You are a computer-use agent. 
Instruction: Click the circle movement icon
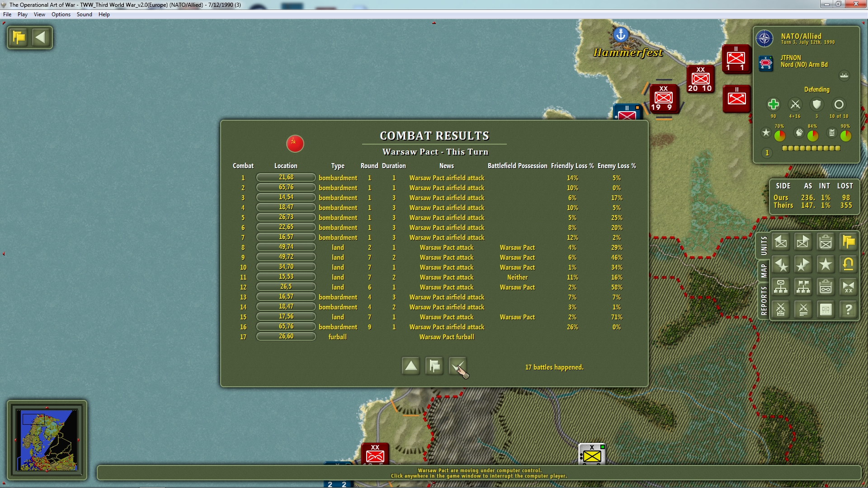(839, 104)
